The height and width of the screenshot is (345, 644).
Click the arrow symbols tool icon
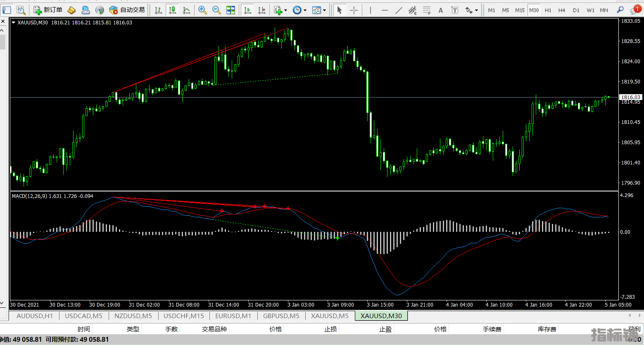469,10
